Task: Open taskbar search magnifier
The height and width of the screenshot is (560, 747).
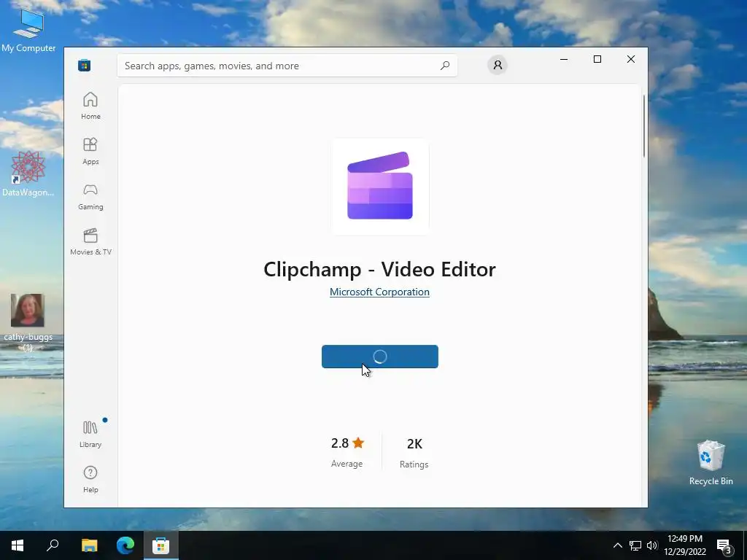Action: click(x=53, y=545)
